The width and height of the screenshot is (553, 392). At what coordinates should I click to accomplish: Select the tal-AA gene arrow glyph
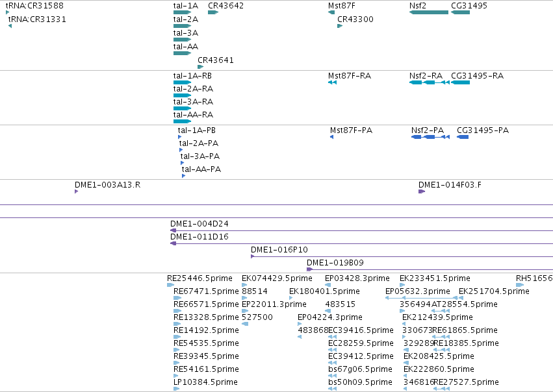coord(182,53)
